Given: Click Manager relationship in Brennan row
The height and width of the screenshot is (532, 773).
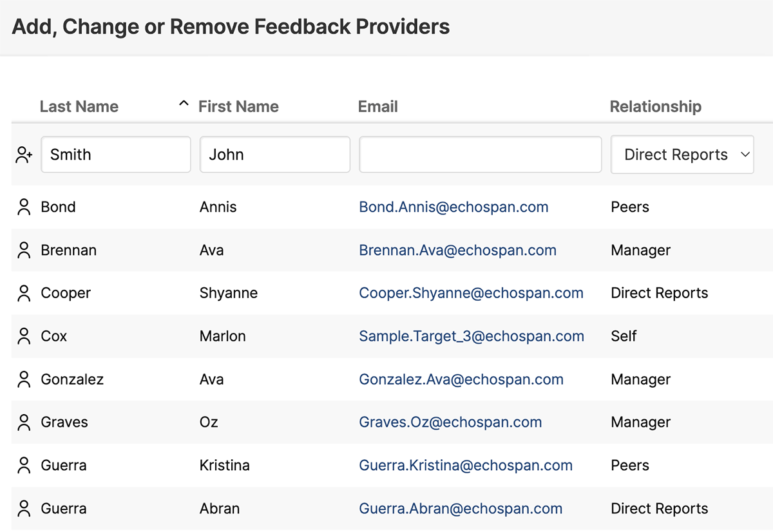Looking at the screenshot, I should click(x=641, y=251).
